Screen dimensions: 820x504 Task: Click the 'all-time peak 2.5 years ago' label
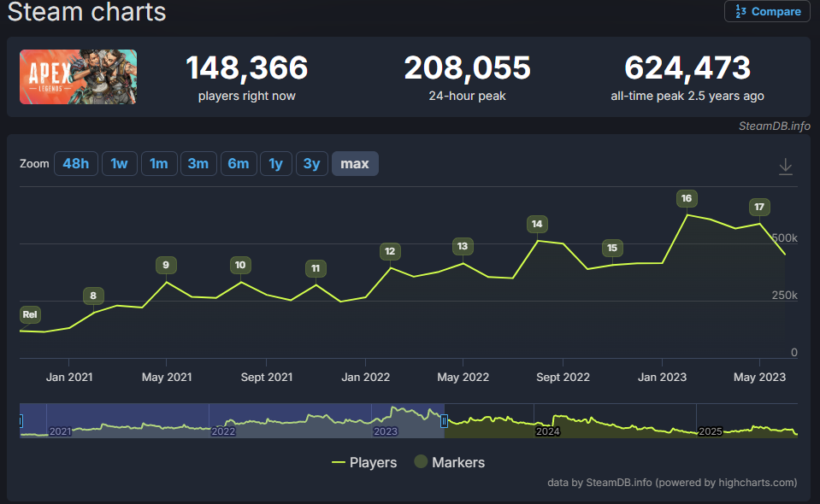(687, 96)
